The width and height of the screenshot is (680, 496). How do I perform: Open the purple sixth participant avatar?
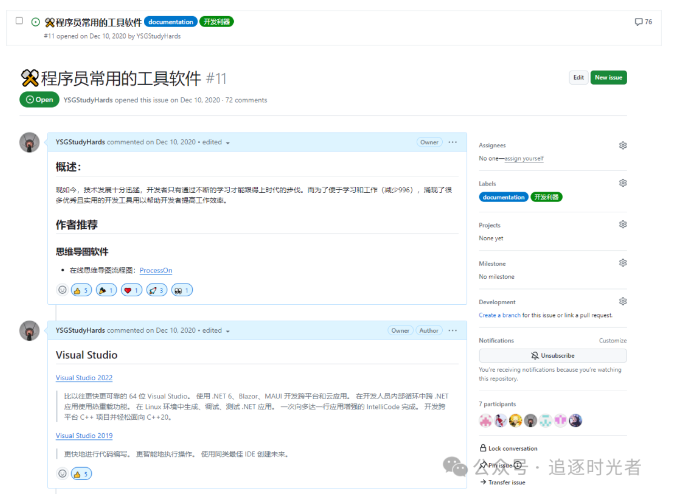(x=560, y=421)
